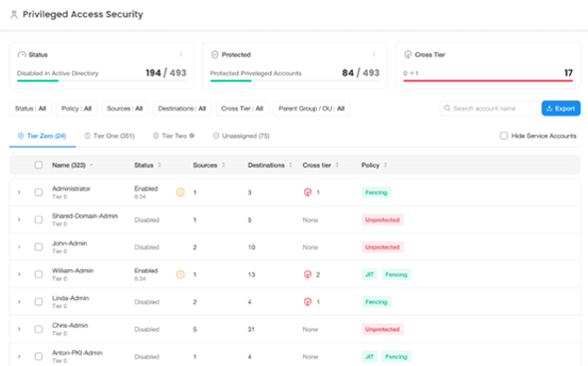Click the Cross Tier card shield icon

coord(408,55)
